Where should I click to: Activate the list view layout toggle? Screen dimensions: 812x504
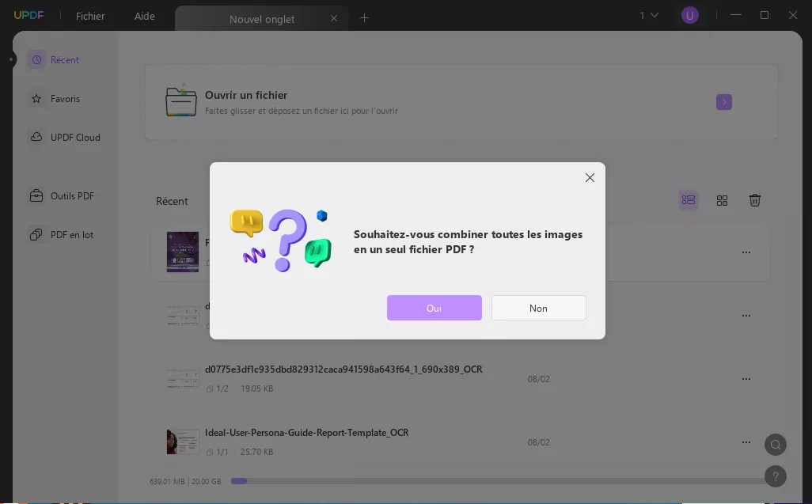[x=688, y=200]
